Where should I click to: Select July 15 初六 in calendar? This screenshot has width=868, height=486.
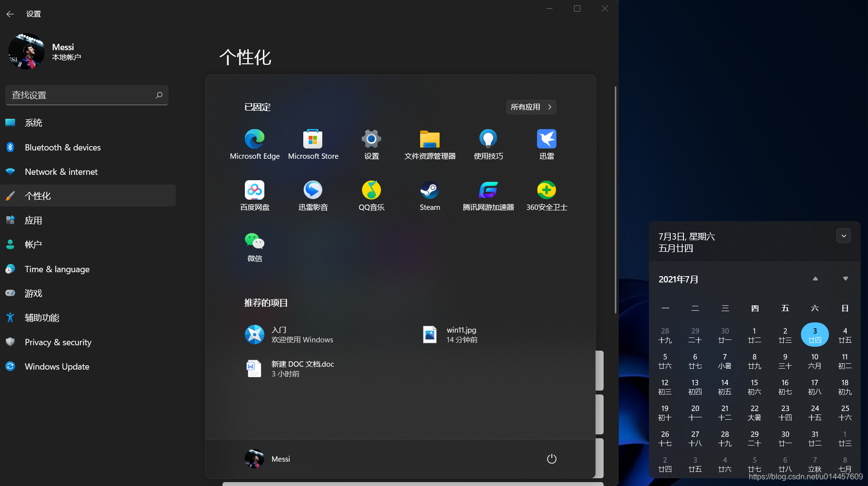coord(755,387)
